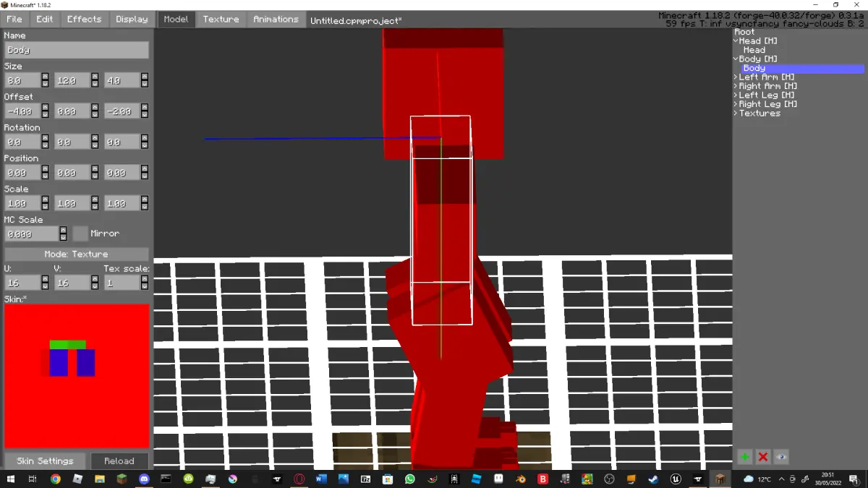Open the command prompt taskbar icon
This screenshot has width=868, height=488.
click(x=166, y=479)
